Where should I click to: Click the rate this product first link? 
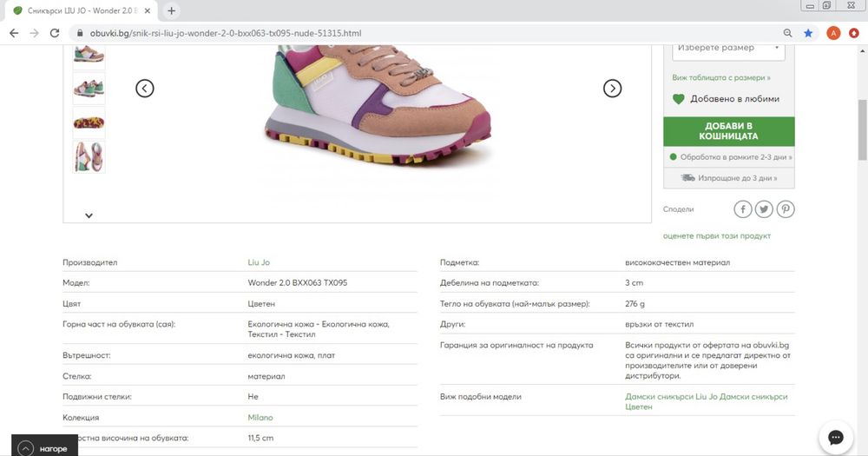pos(716,235)
